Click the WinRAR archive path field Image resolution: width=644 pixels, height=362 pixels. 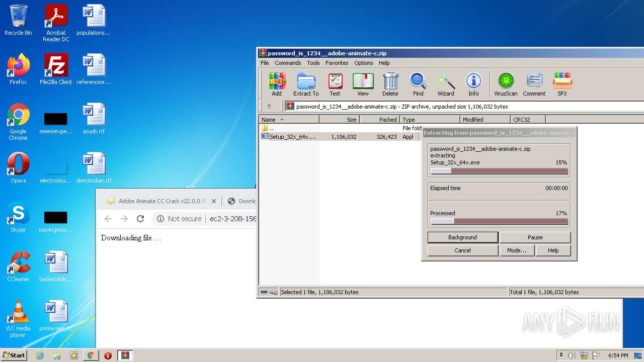(x=464, y=106)
